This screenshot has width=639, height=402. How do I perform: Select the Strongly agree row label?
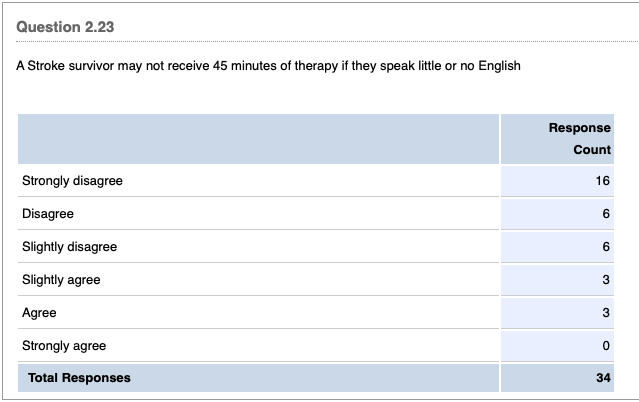pos(64,346)
